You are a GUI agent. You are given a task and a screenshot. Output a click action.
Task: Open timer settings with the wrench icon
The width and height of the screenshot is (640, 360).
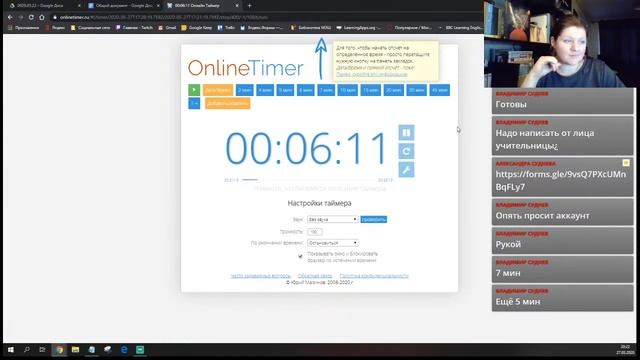[x=406, y=170]
